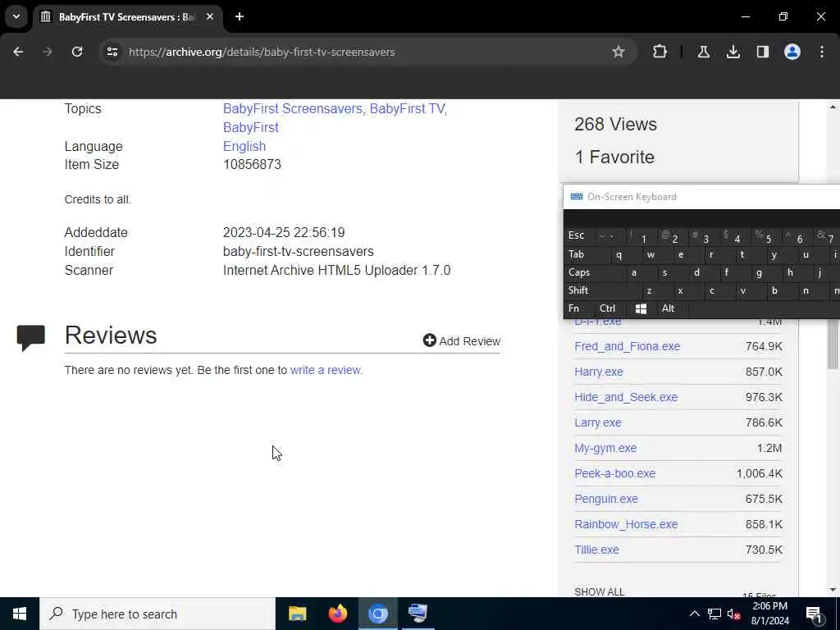Bookmark this page with the star icon
The width and height of the screenshot is (840, 630).
click(x=619, y=52)
